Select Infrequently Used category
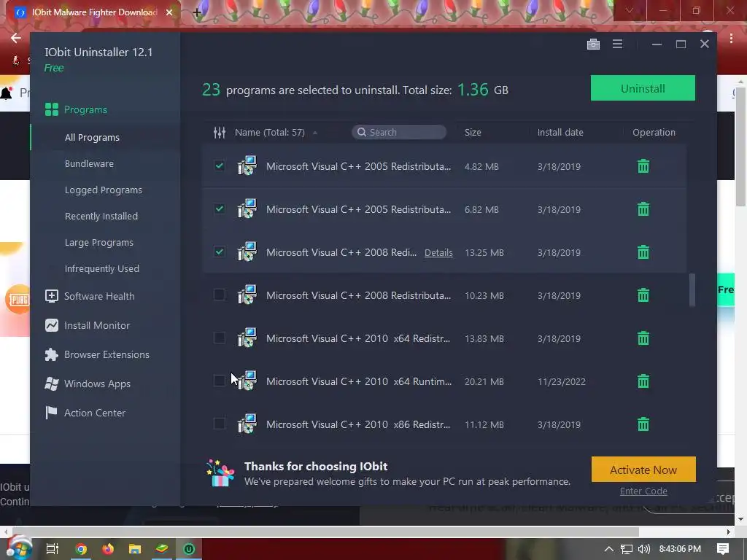The image size is (747, 560). click(x=102, y=268)
